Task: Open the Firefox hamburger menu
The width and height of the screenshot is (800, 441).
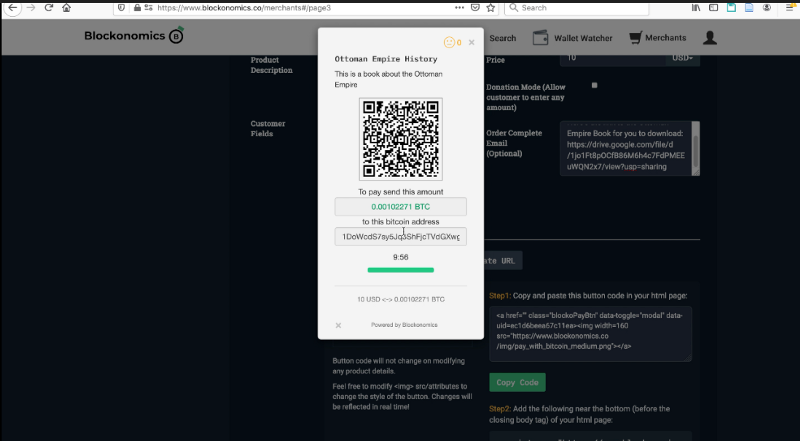Action: point(790,8)
